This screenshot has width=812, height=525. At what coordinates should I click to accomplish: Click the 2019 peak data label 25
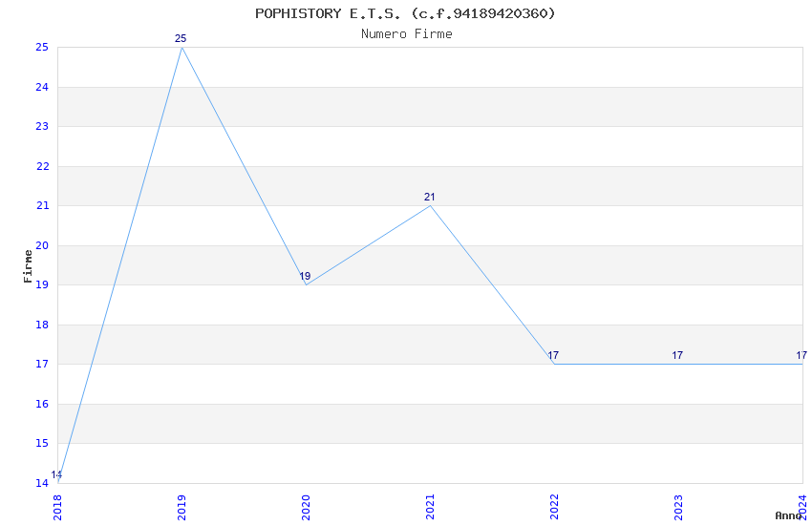[181, 39]
